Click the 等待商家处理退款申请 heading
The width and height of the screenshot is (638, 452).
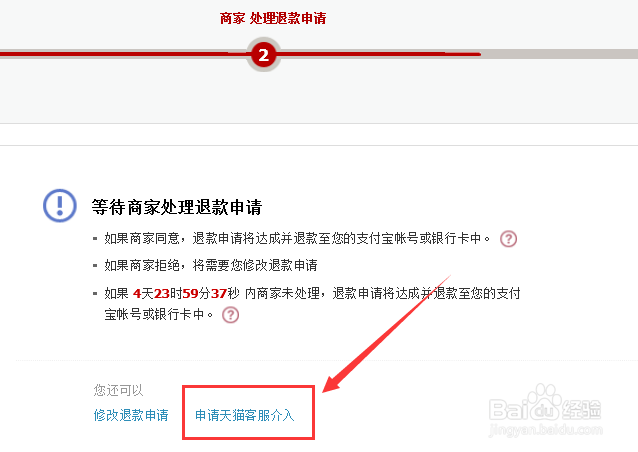(177, 207)
